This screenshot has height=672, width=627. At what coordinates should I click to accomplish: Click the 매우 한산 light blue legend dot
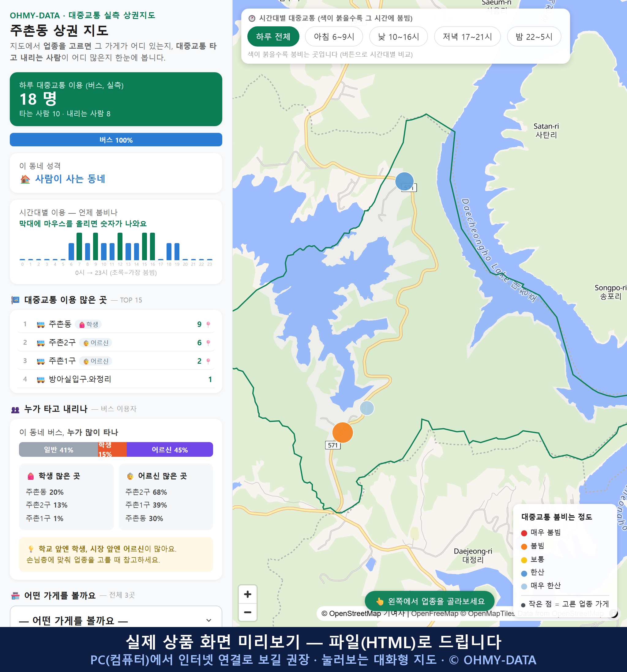(524, 587)
